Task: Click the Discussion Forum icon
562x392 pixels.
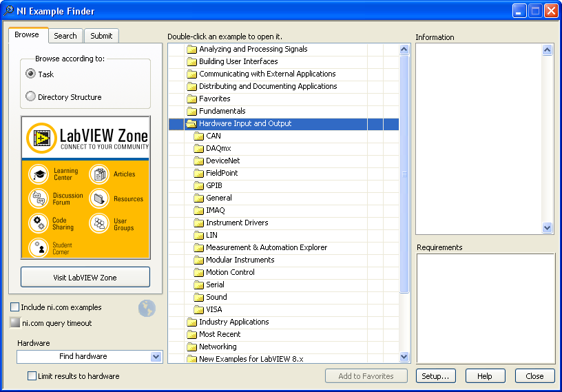Action: coord(39,199)
